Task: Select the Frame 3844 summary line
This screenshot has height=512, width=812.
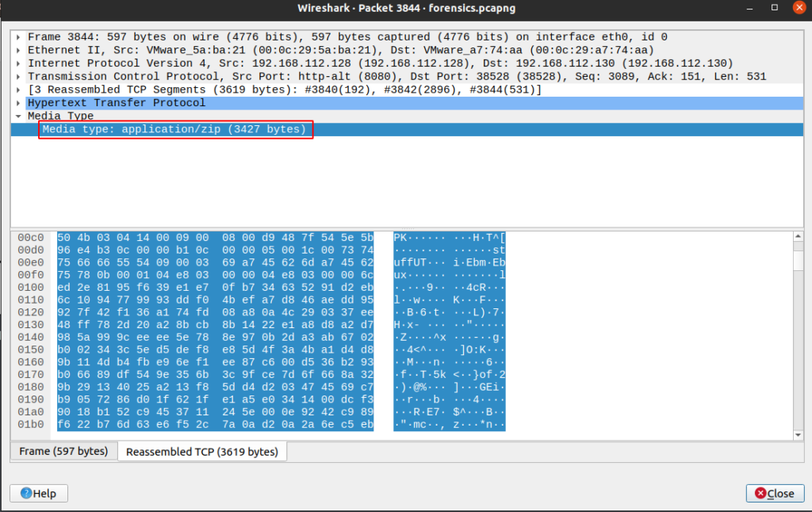Action: (x=347, y=37)
